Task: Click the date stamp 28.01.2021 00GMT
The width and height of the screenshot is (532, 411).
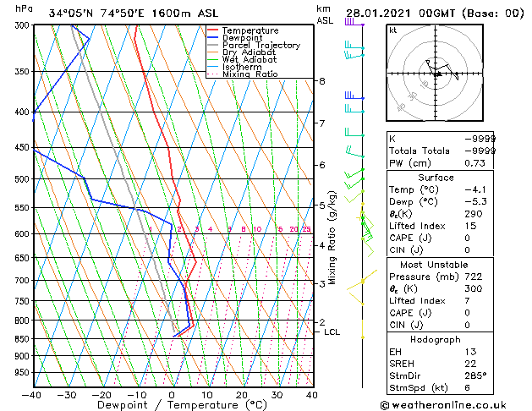Action: click(400, 14)
